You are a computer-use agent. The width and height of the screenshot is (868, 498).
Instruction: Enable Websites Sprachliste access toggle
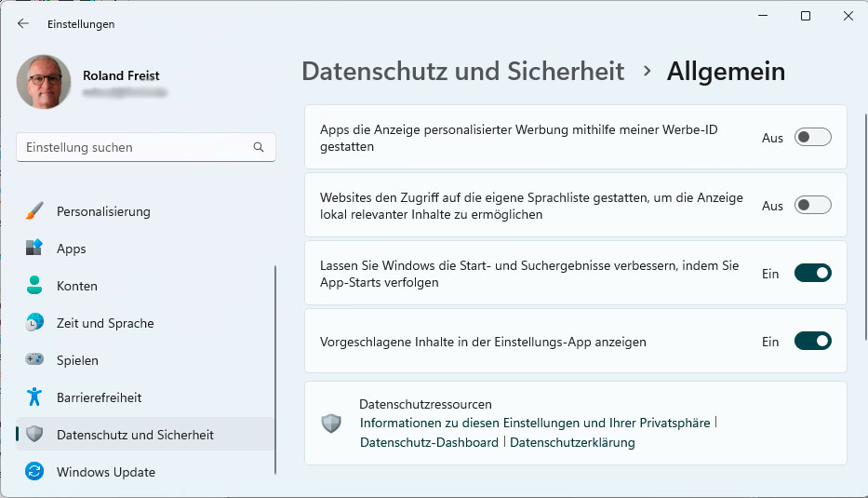(812, 205)
